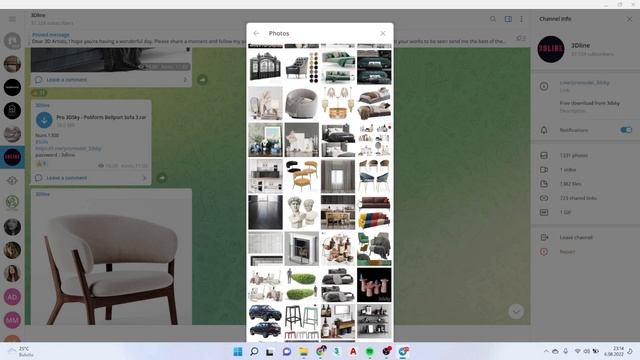Jump to bottom with the down-arrow button
Screen dimensions: 640x360
pyautogui.click(x=516, y=311)
